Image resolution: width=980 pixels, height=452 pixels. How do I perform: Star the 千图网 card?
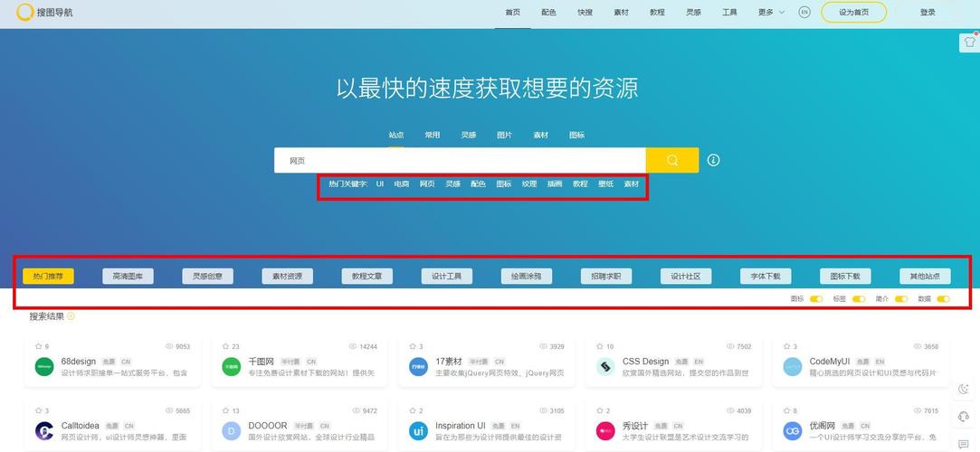(225, 346)
